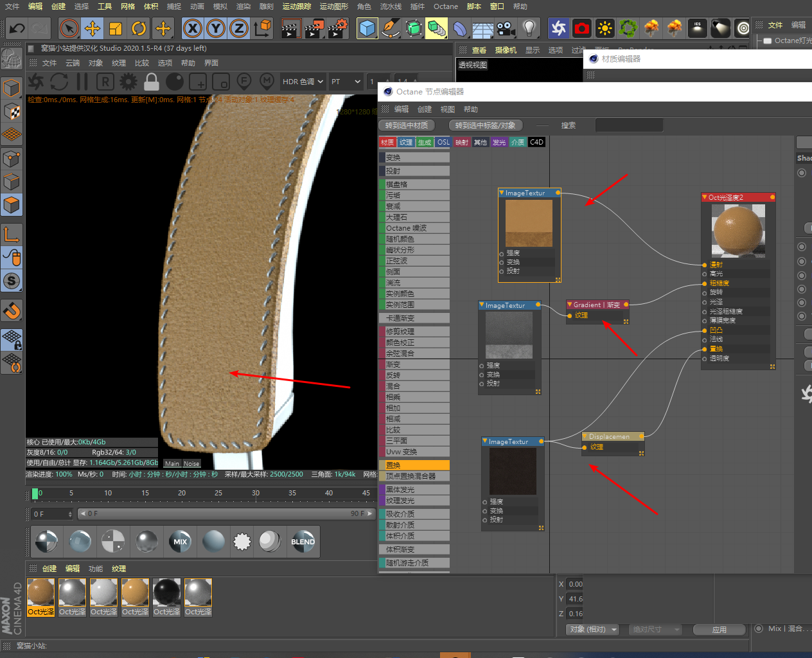Click the 应用 apply button
812x658 pixels.
coord(719,629)
